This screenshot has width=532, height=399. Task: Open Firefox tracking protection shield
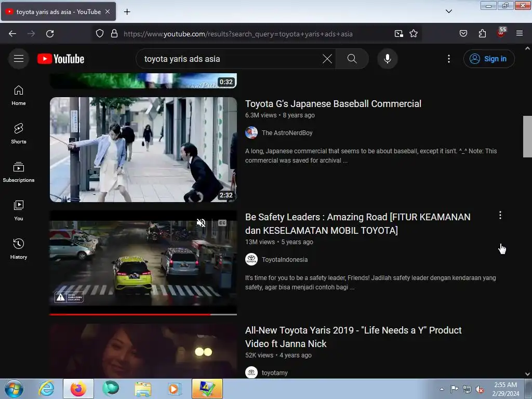[99, 34]
